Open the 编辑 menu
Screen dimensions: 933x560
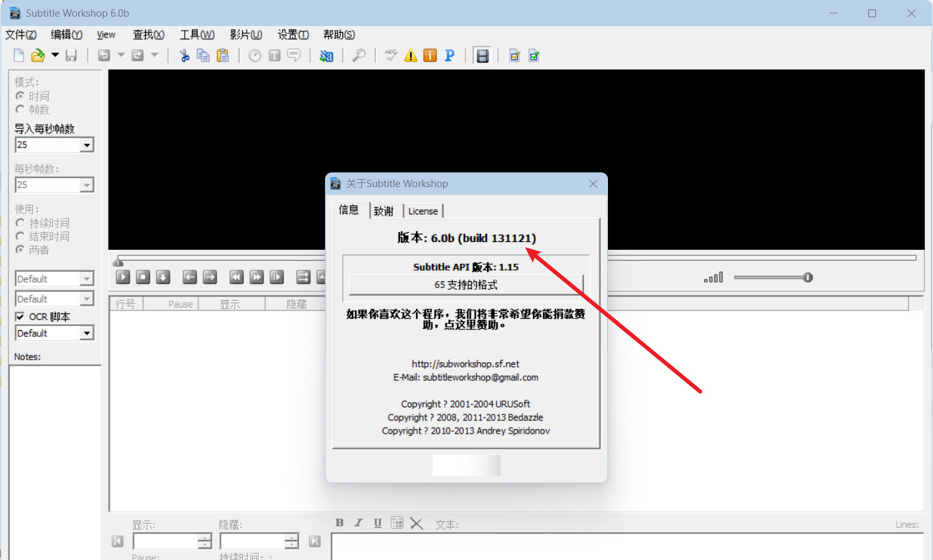pos(67,35)
